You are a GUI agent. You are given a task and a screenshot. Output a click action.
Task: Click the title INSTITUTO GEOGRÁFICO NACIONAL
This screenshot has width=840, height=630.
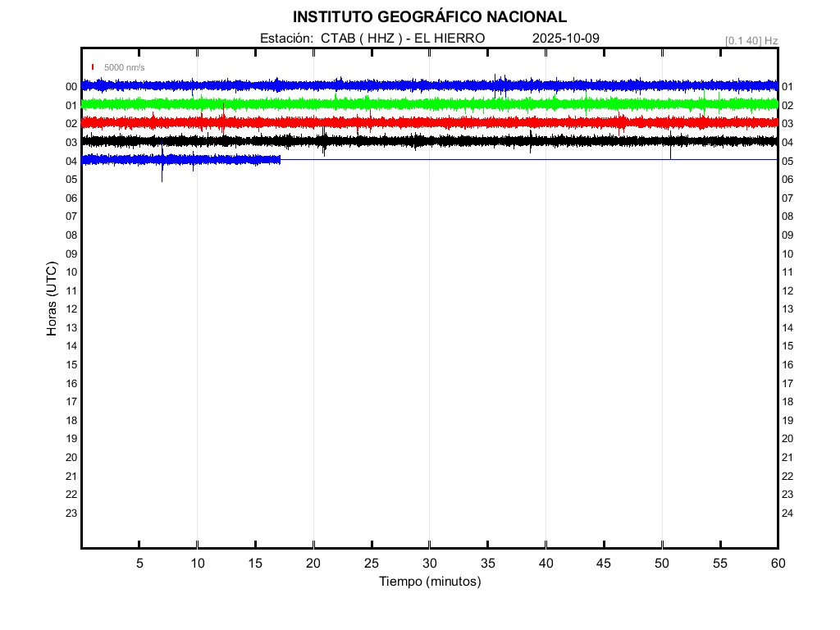click(429, 17)
